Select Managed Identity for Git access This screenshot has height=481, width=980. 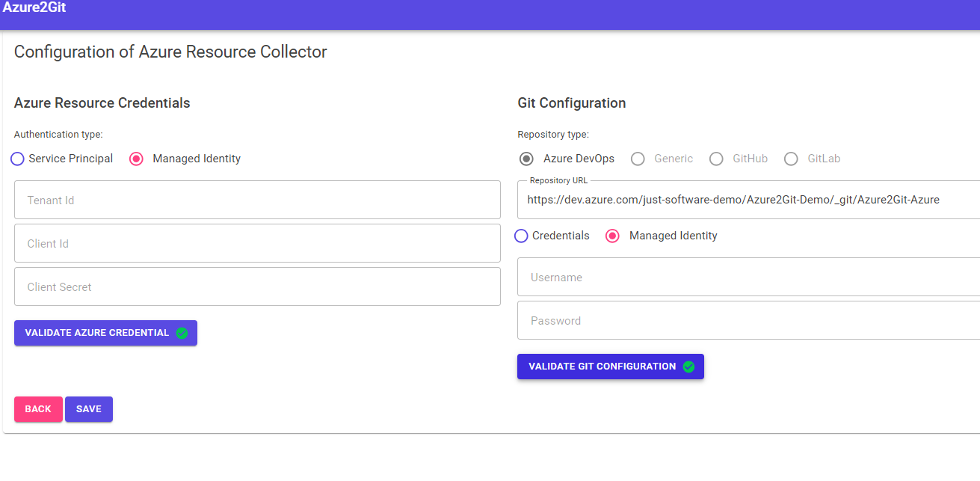(612, 236)
